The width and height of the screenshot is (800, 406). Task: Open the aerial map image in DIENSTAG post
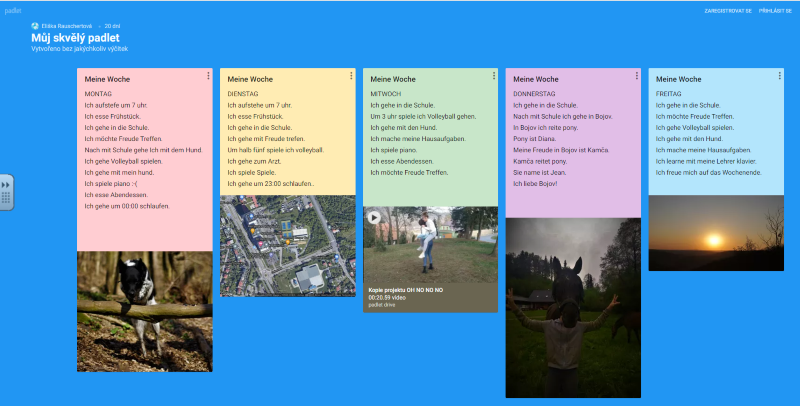pos(287,245)
